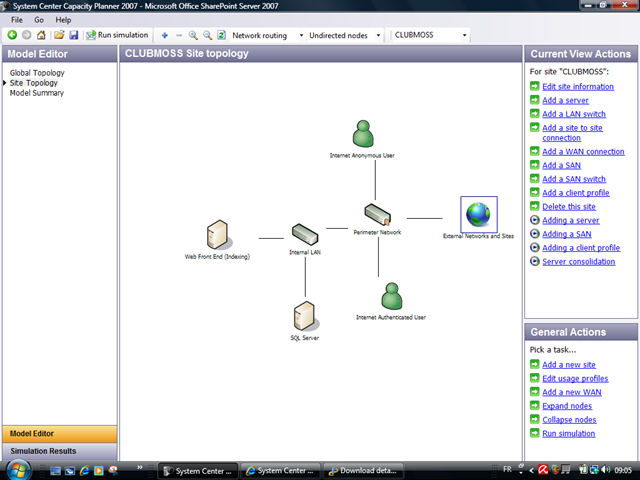Image resolution: width=640 pixels, height=480 pixels.
Task: Select the SQL Server node
Action: click(305, 316)
